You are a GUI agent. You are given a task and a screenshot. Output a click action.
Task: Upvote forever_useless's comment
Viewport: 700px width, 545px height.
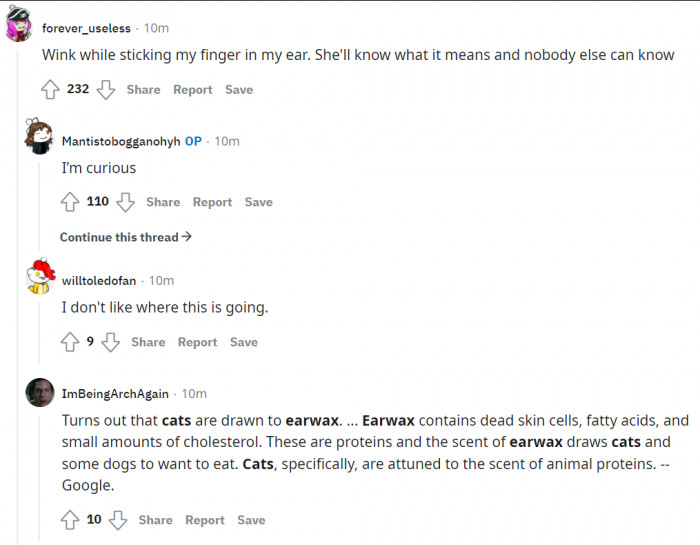point(50,90)
